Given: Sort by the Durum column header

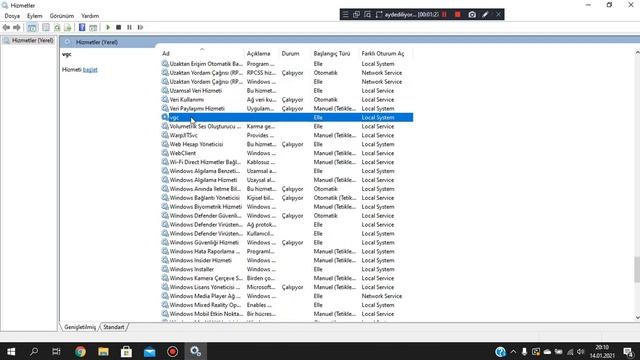Looking at the screenshot, I should (x=295, y=53).
